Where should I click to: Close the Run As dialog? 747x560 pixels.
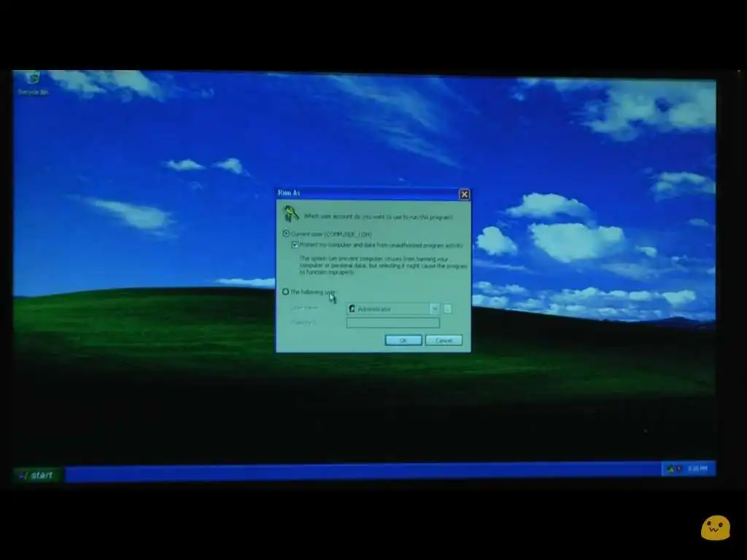[x=465, y=194]
